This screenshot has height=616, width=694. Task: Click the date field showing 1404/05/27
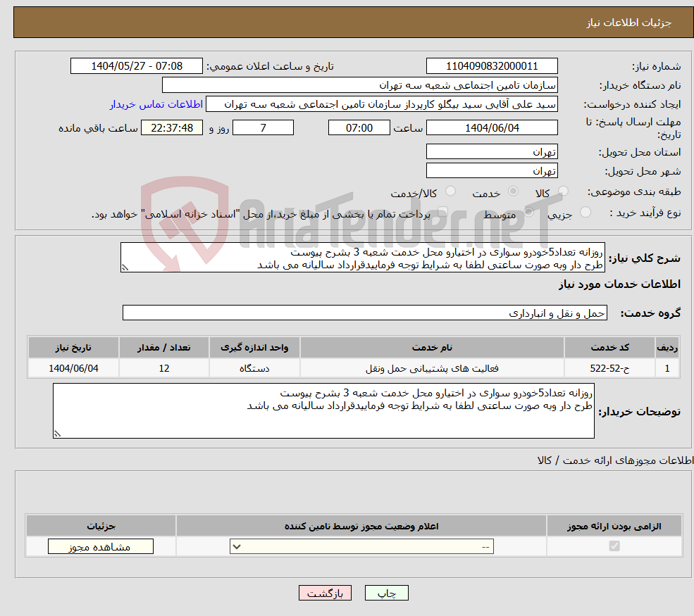(x=137, y=65)
